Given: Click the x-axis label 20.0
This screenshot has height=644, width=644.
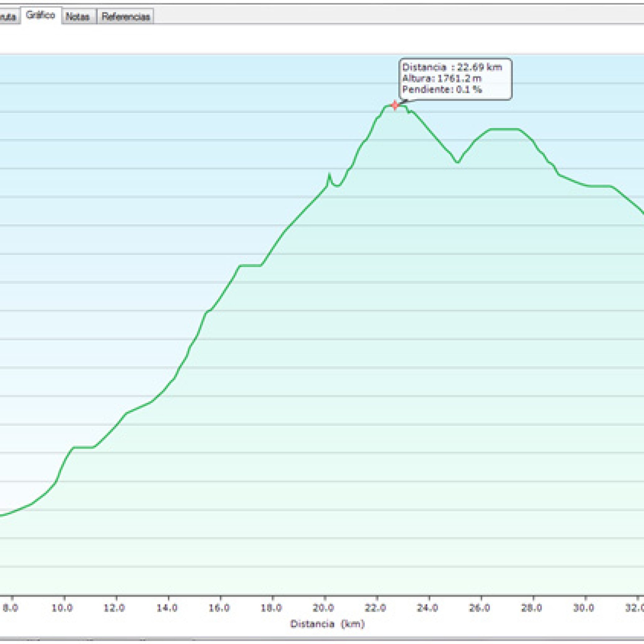Looking at the screenshot, I should point(324,608).
